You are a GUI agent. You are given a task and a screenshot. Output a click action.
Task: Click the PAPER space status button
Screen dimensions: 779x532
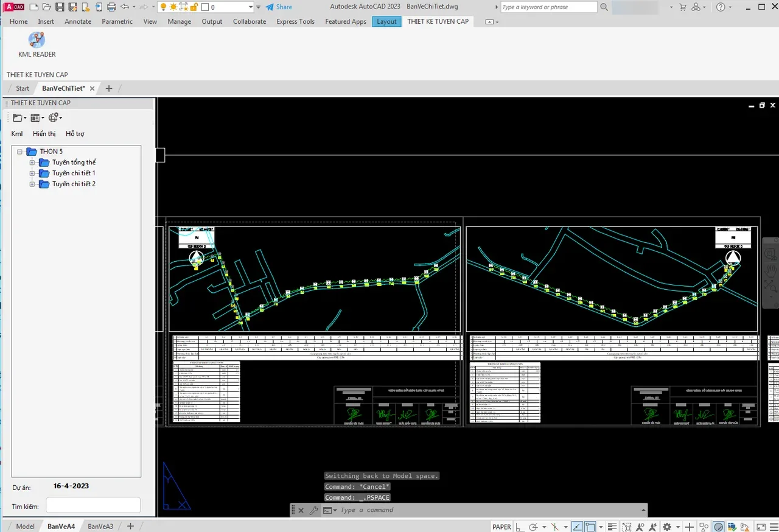pyautogui.click(x=502, y=527)
